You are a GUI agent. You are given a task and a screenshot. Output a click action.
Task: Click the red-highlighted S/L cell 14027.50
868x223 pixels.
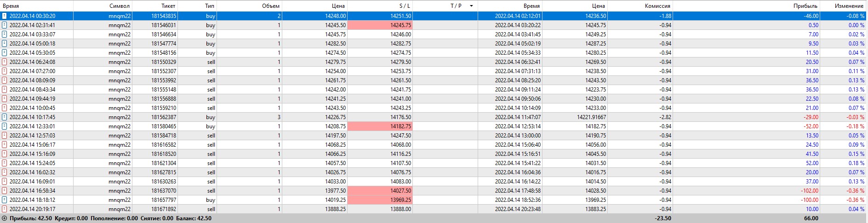pyautogui.click(x=380, y=191)
